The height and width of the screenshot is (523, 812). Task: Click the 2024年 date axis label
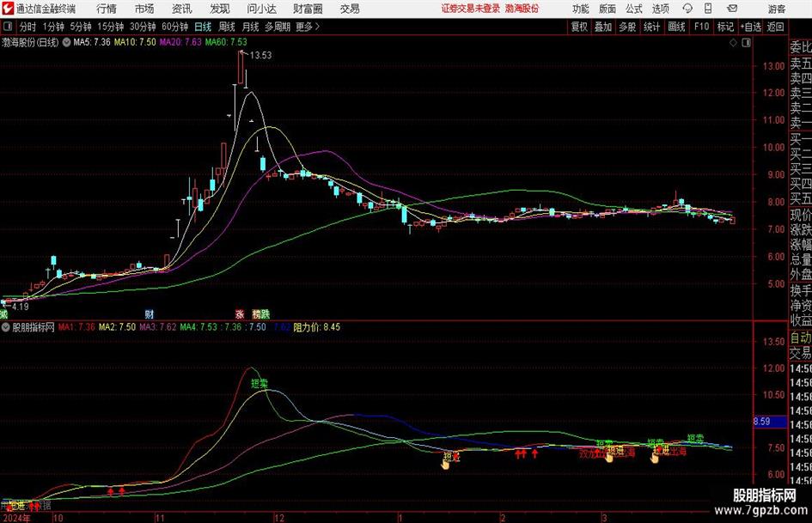(16, 518)
